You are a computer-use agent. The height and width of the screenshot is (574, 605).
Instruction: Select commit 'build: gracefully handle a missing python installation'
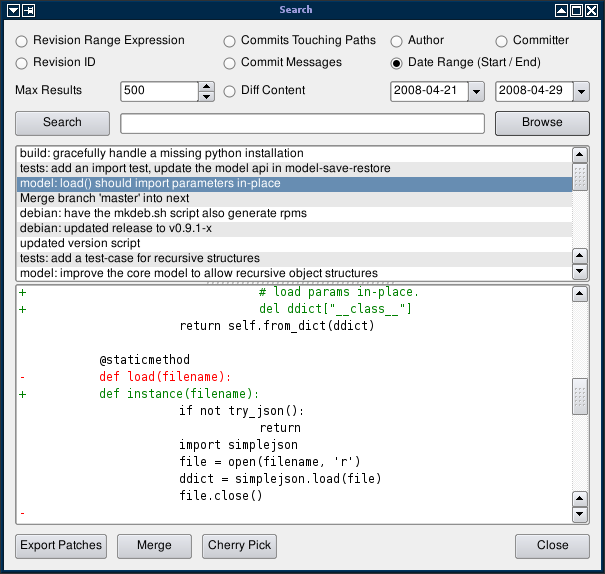coord(295,154)
